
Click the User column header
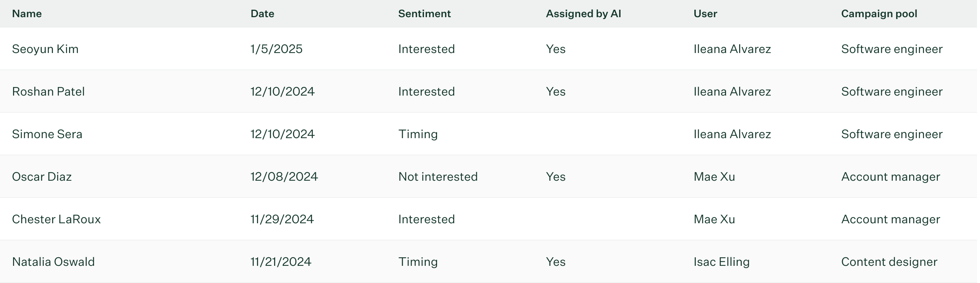tap(706, 14)
